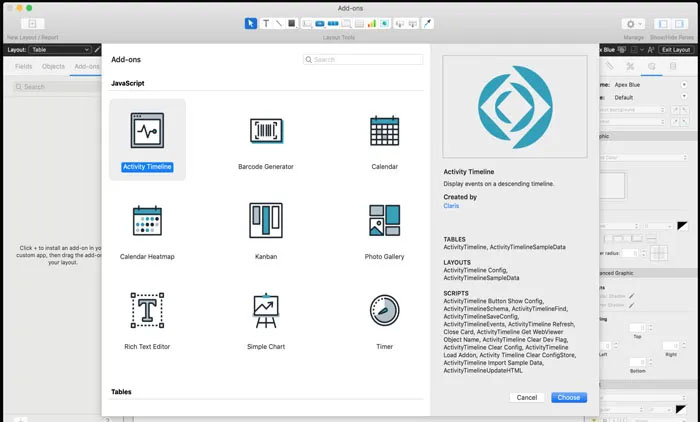Click the Choose button

(569, 397)
